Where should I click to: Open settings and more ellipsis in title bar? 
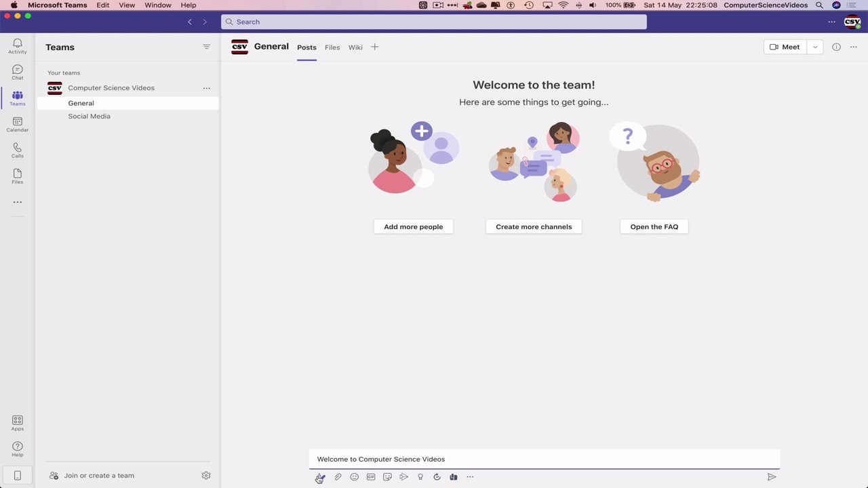(831, 22)
